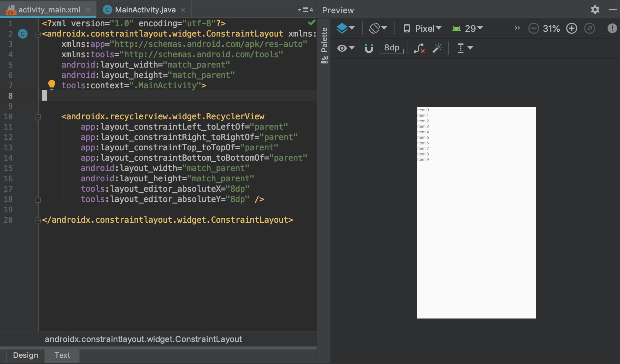The image size is (620, 364).
Task: Collapse the RecyclerView code fold on line 10
Action: tap(38, 117)
